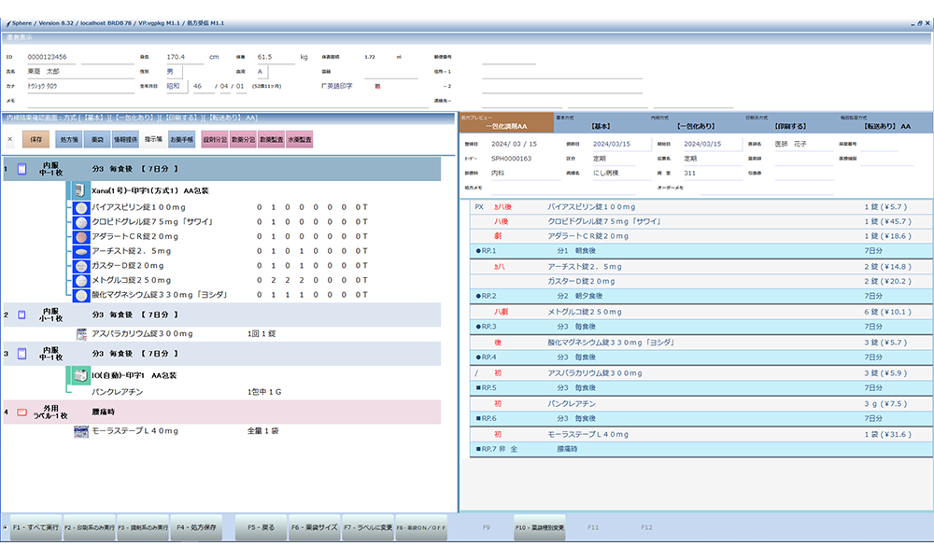Click the medicine bag icon of prescription 1
Viewport: 934px width, 560px height.
coord(22,169)
